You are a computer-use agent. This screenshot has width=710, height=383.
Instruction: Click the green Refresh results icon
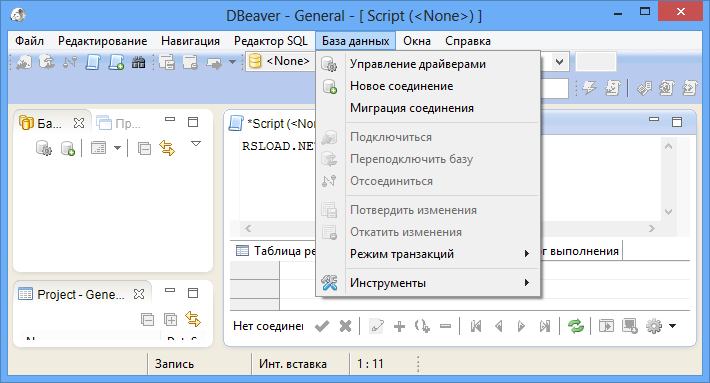click(576, 326)
